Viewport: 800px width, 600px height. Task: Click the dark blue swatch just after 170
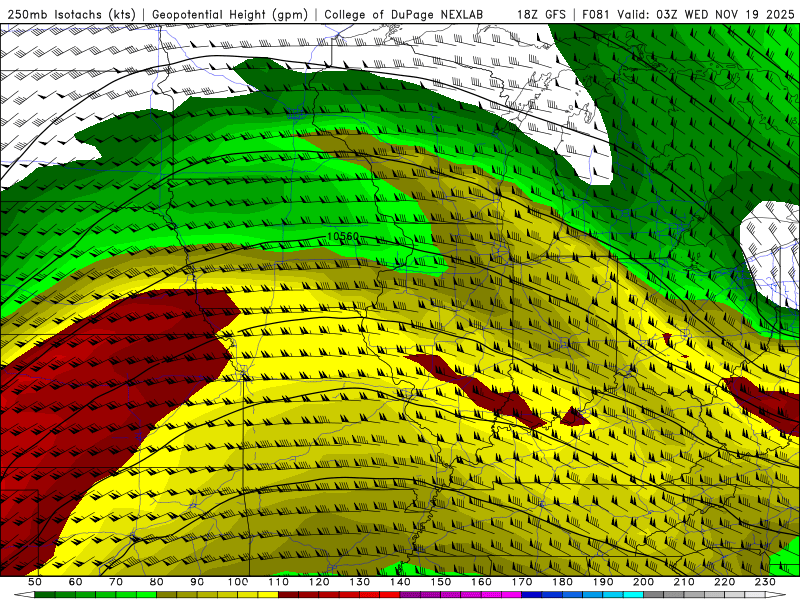point(532,595)
